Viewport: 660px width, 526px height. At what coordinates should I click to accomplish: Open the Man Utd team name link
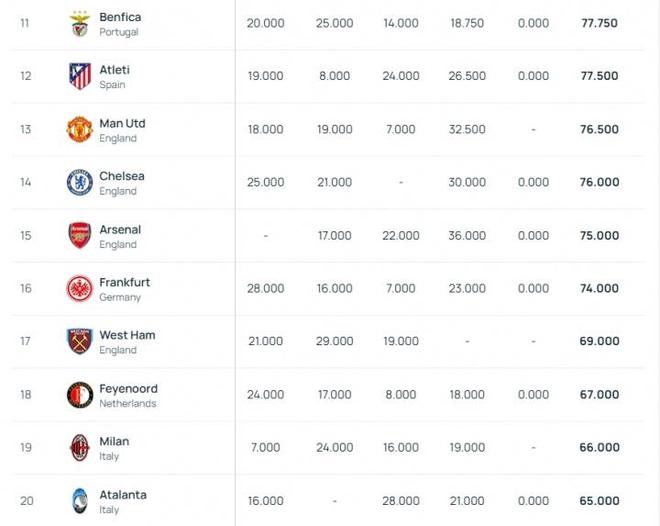pyautogui.click(x=122, y=123)
